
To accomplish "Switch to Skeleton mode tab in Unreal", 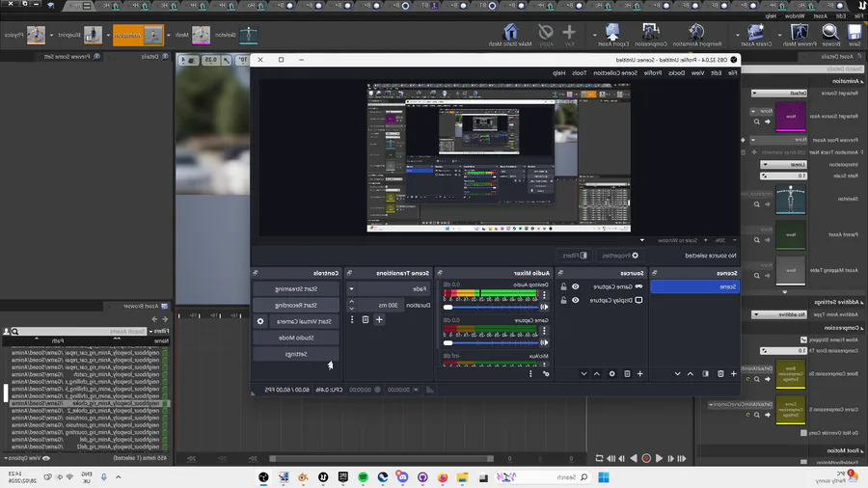I will click(x=236, y=35).
